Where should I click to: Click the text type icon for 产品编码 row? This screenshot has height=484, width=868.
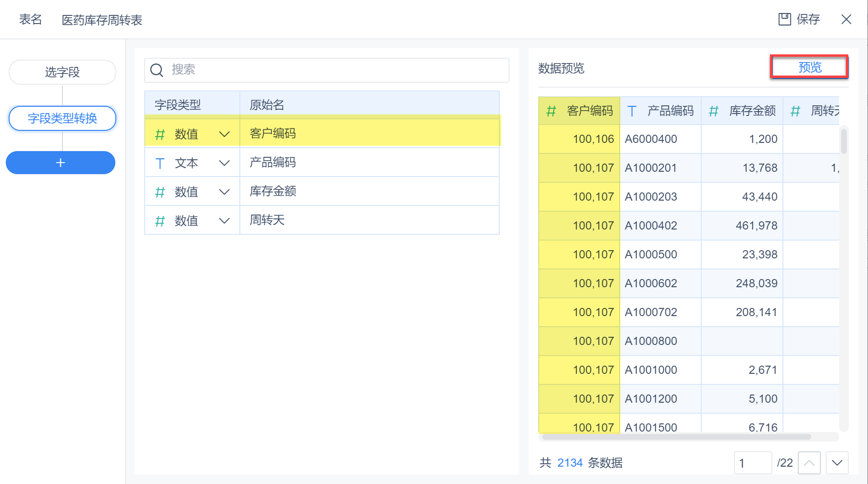point(160,163)
